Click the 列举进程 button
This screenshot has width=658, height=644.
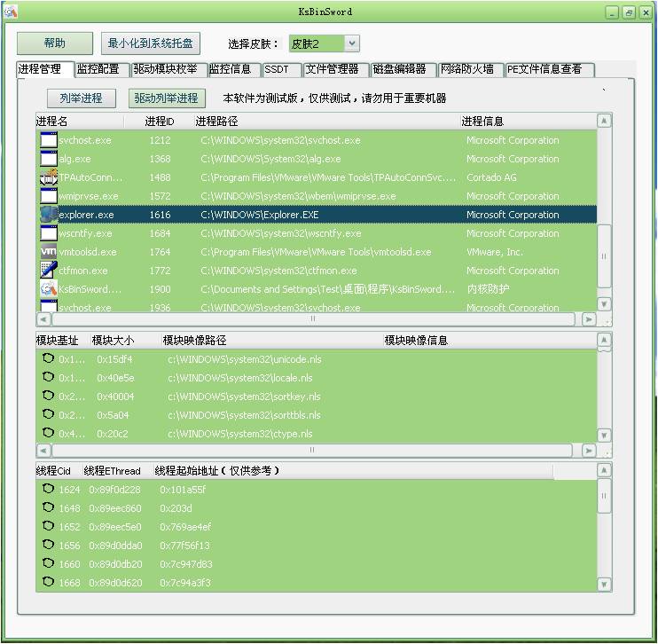click(x=82, y=98)
